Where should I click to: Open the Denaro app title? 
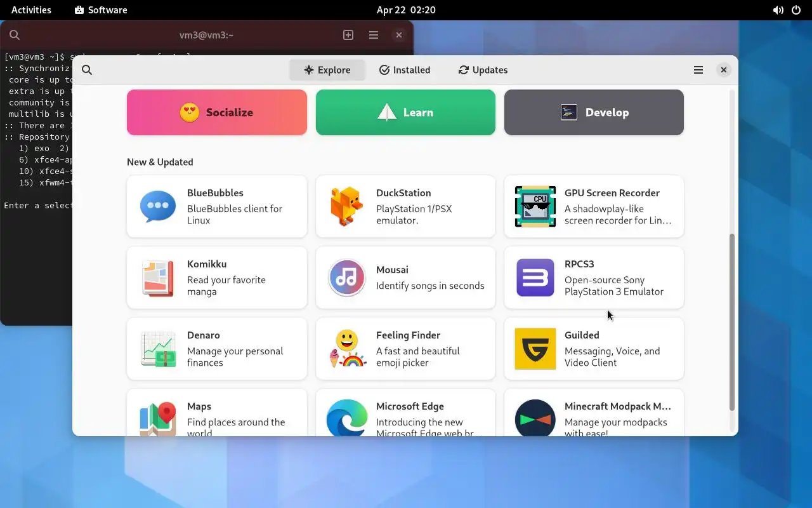click(x=204, y=335)
